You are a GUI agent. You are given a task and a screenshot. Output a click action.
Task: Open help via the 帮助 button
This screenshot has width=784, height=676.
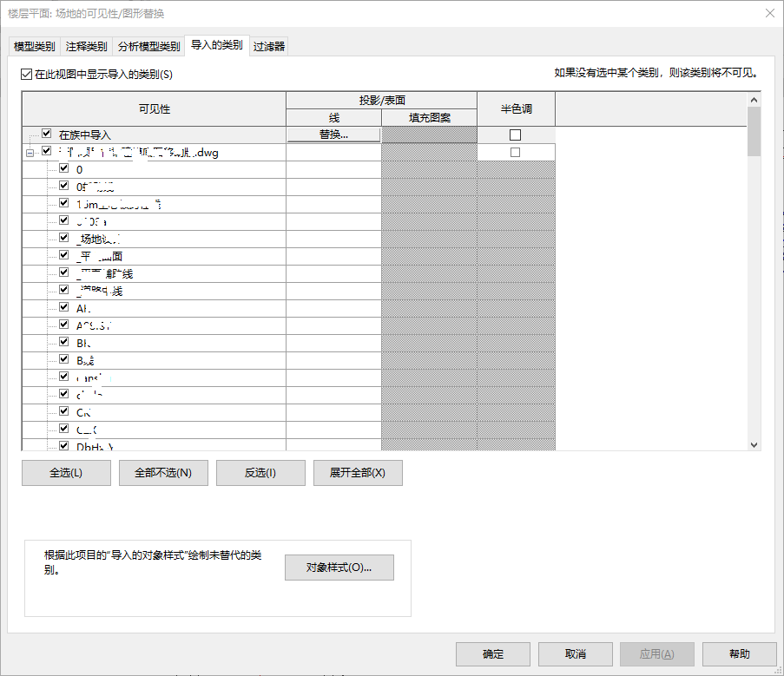click(739, 654)
